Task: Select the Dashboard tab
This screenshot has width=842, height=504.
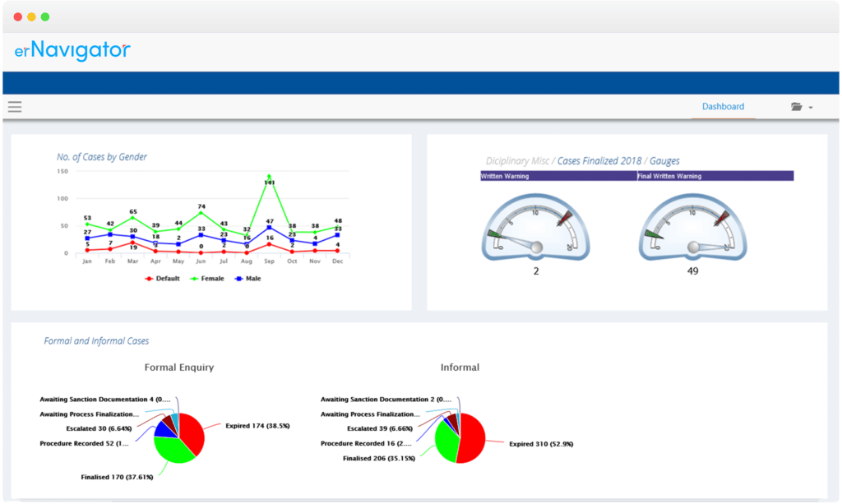Action: 723,106
